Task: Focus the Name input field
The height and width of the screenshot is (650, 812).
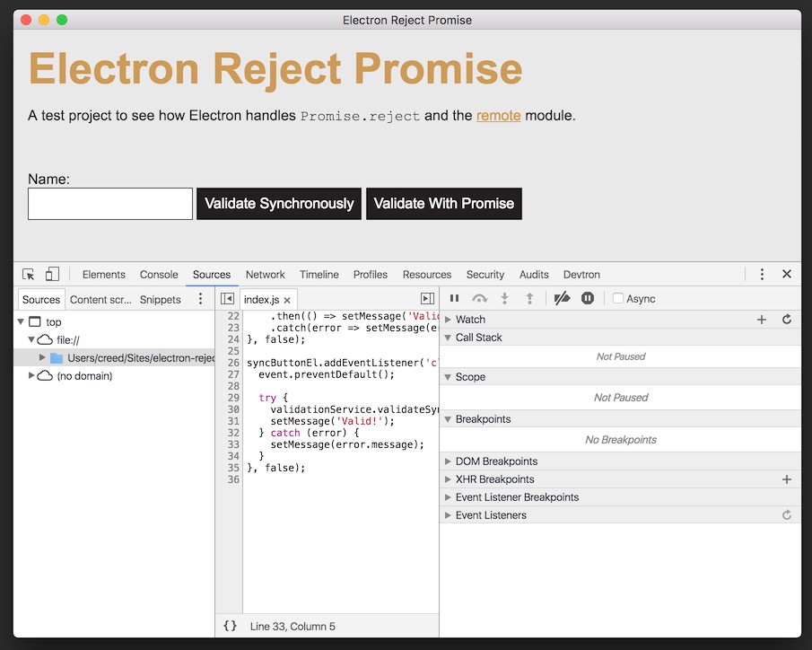Action: [x=110, y=204]
